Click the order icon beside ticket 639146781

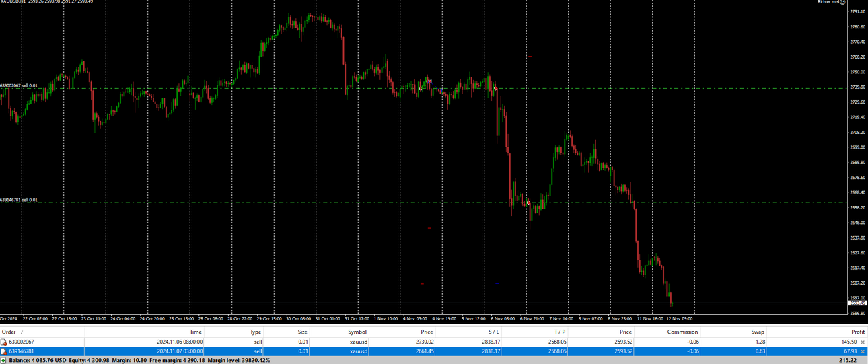(4, 351)
